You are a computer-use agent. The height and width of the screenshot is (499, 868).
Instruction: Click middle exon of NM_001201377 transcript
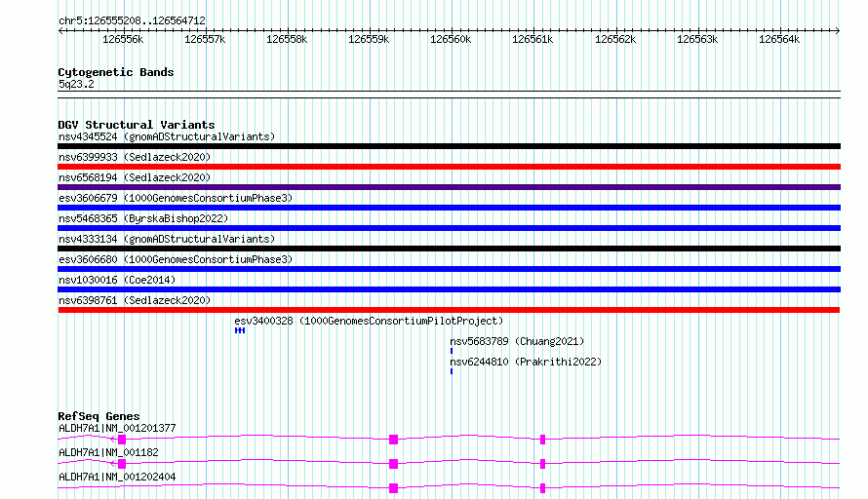click(394, 440)
